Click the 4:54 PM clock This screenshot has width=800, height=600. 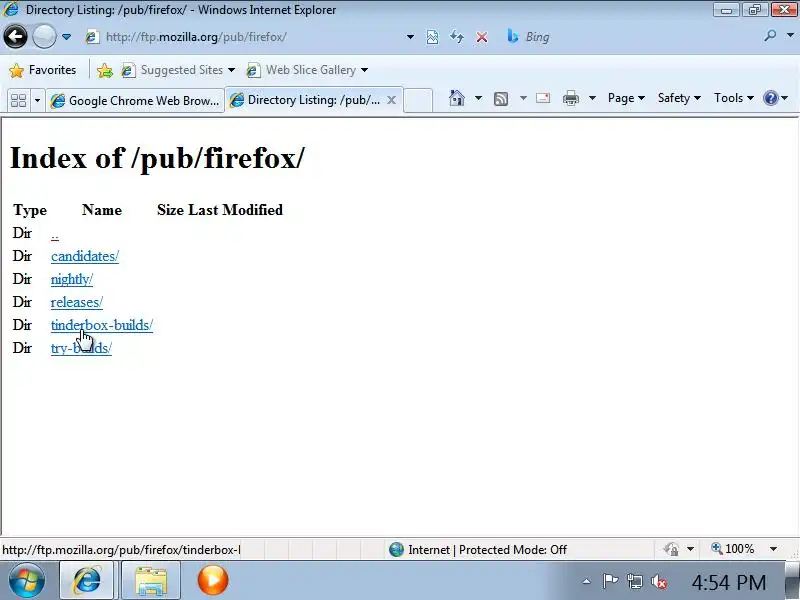click(x=729, y=582)
